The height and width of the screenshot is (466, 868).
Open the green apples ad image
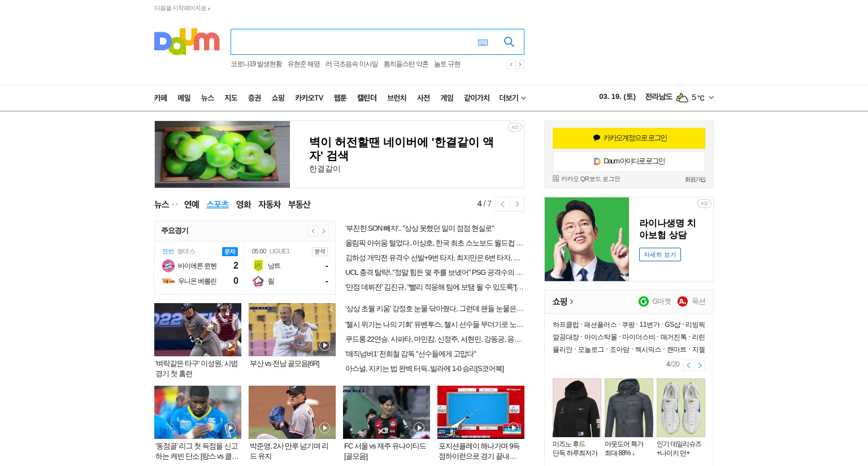point(222,154)
